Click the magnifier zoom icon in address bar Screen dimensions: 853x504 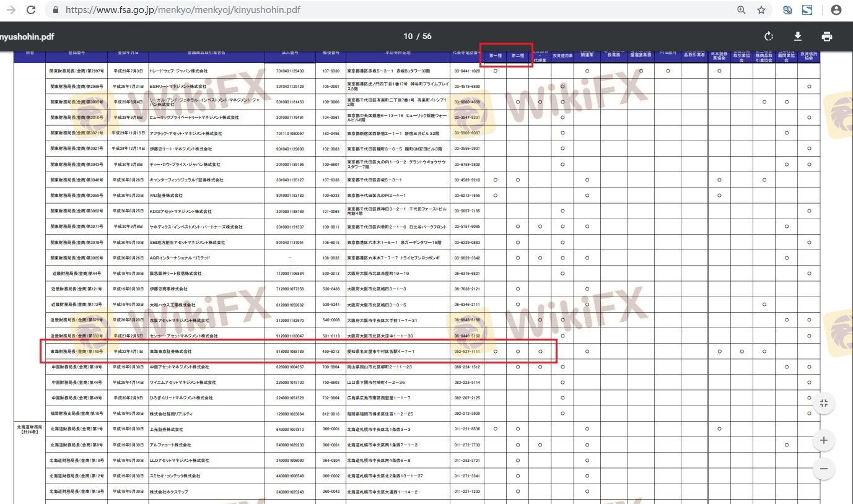pos(741,10)
